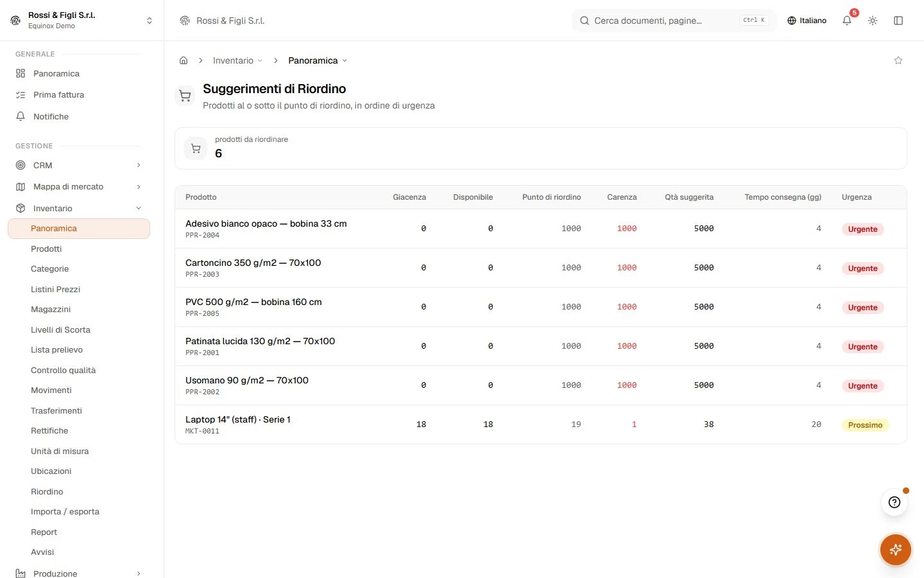Open the help question mark button
The image size is (924, 578).
tap(894, 502)
